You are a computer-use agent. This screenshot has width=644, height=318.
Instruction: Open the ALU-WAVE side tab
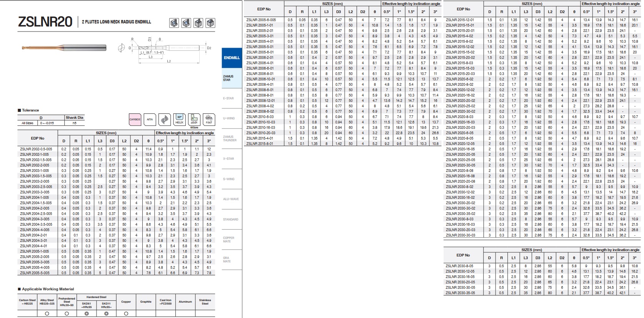click(x=232, y=199)
